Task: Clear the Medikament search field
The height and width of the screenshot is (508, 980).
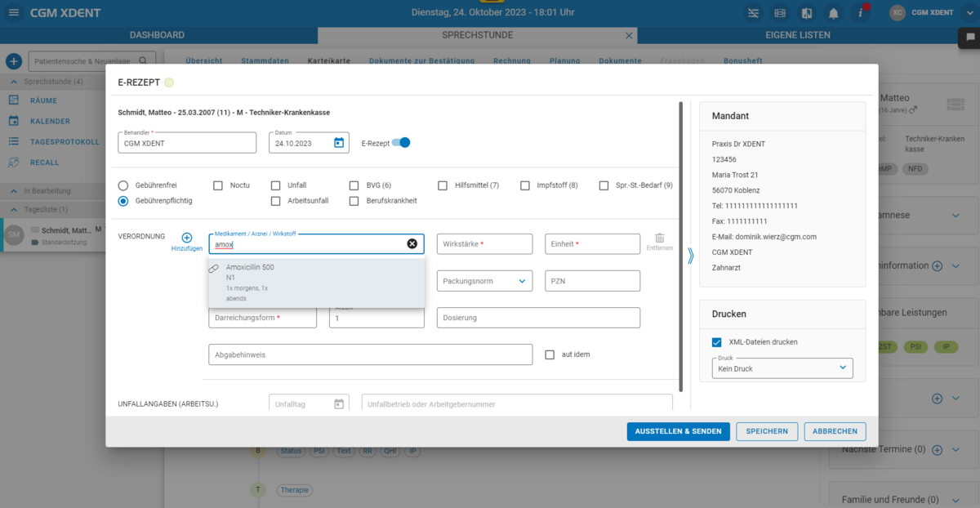Action: pos(412,243)
